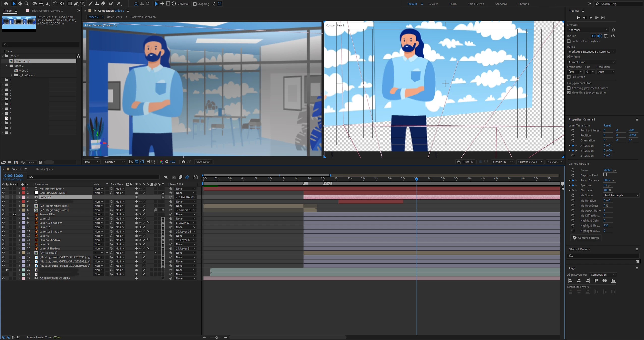The width and height of the screenshot is (644, 340).
Task: Select the Hand tool
Action: [20, 4]
